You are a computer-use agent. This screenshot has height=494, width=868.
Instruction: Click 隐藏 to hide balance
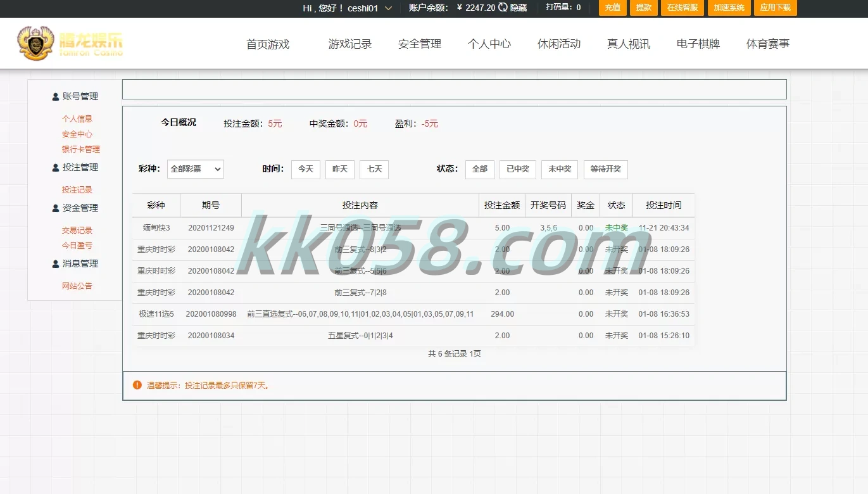(x=519, y=8)
